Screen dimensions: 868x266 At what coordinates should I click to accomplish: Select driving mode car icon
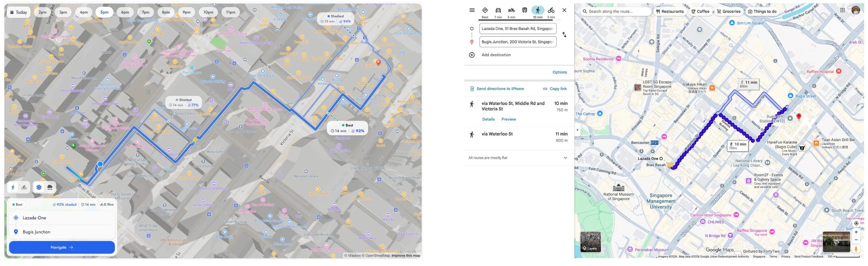[498, 11]
